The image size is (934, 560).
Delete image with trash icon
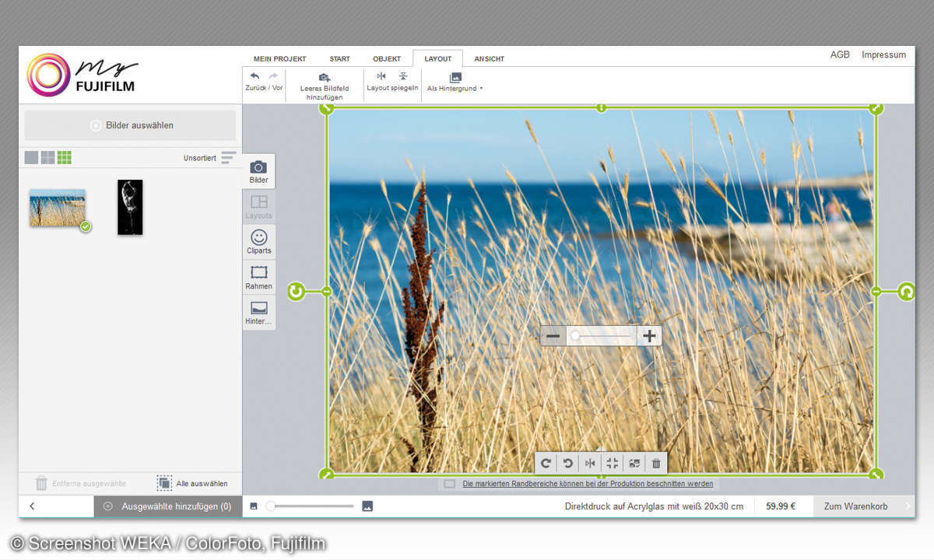656,463
